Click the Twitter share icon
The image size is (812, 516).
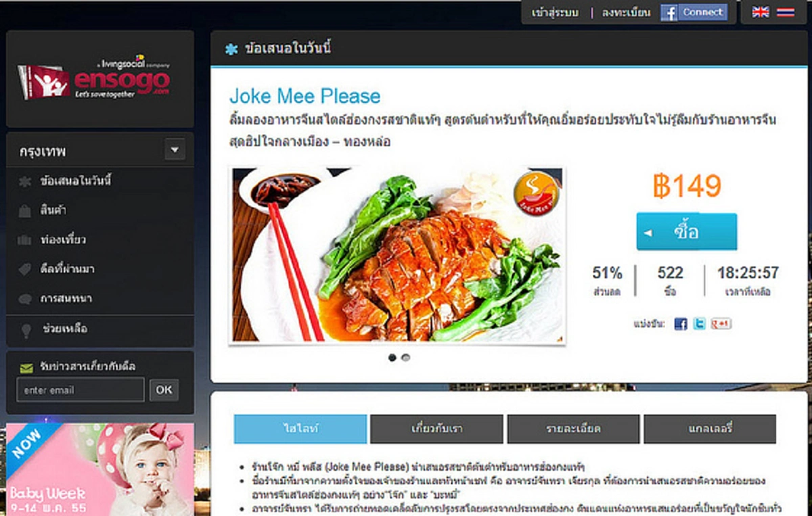pyautogui.click(x=699, y=324)
